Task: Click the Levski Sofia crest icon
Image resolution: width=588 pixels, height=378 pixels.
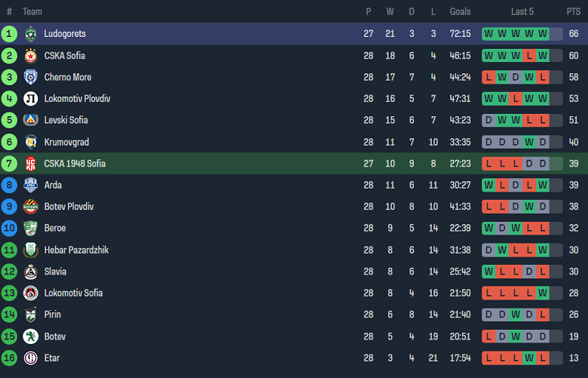Action: point(31,120)
